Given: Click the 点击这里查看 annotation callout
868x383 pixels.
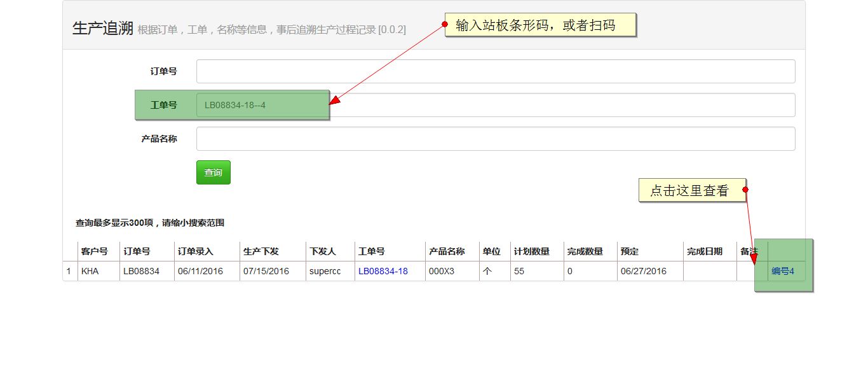Looking at the screenshot, I should (x=691, y=190).
